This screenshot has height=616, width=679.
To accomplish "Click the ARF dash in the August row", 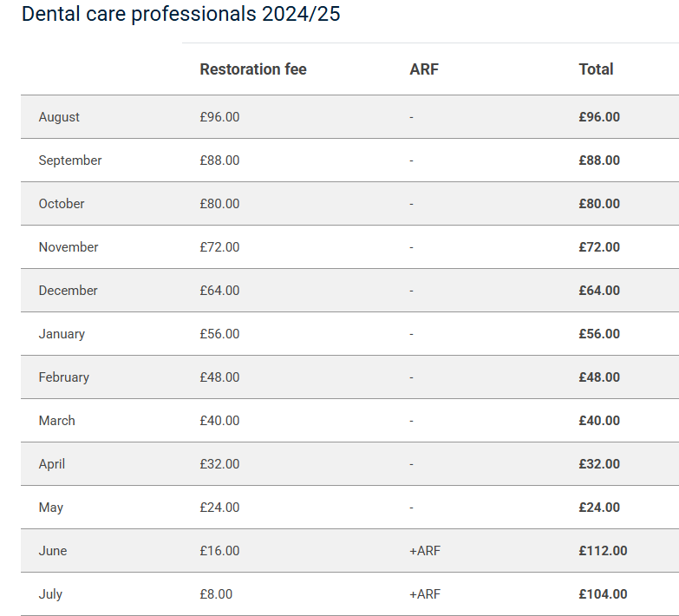I will click(x=412, y=117).
